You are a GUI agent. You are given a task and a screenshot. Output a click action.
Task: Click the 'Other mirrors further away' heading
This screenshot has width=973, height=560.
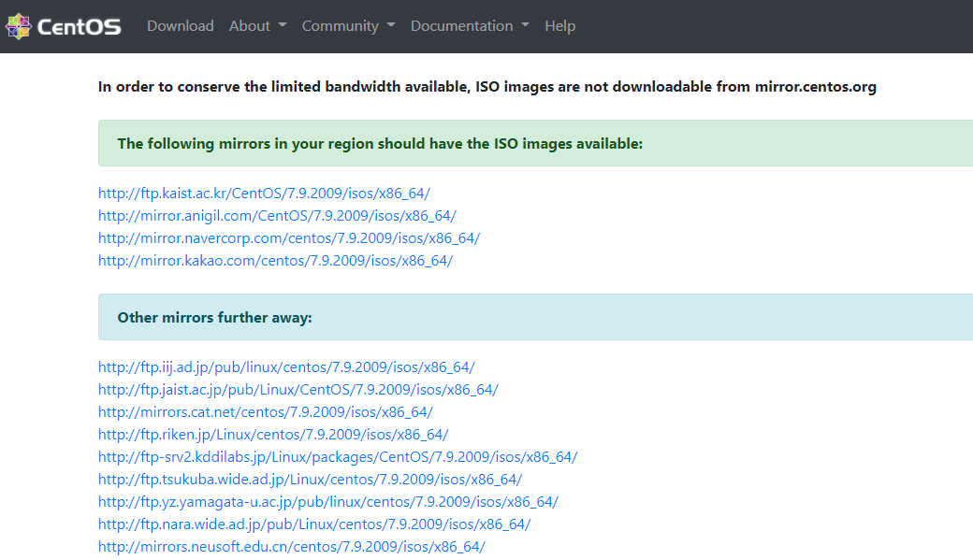(x=214, y=318)
